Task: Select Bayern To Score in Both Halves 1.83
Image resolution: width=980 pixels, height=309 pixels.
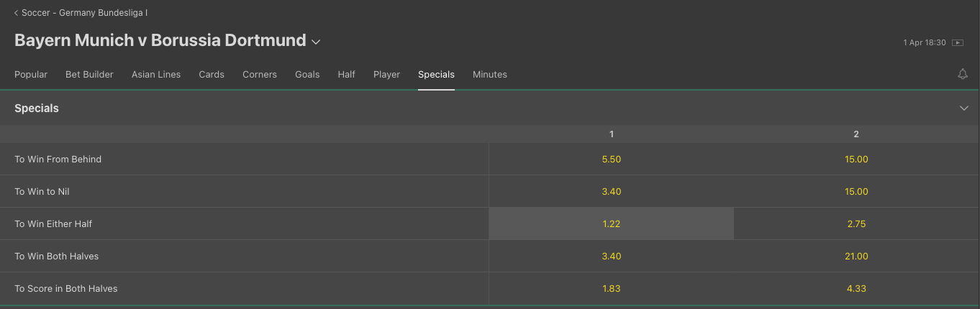Action: click(611, 289)
